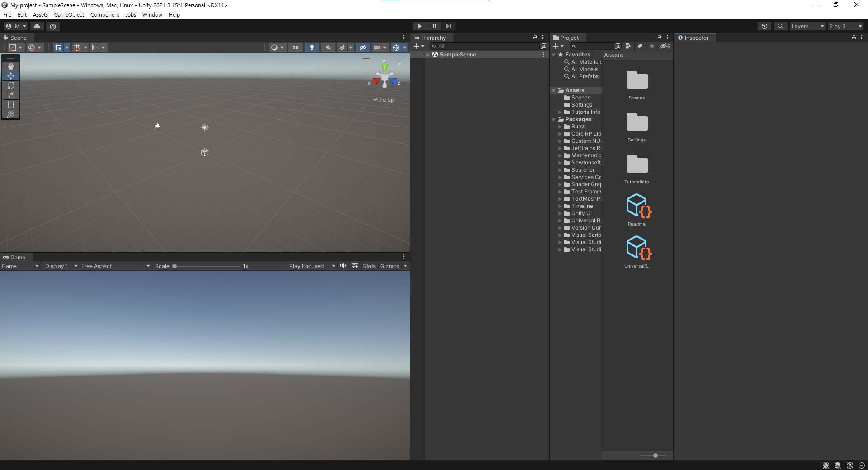The height and width of the screenshot is (470, 868).
Task: Click the Search by Label icon in Project
Action: click(x=640, y=46)
